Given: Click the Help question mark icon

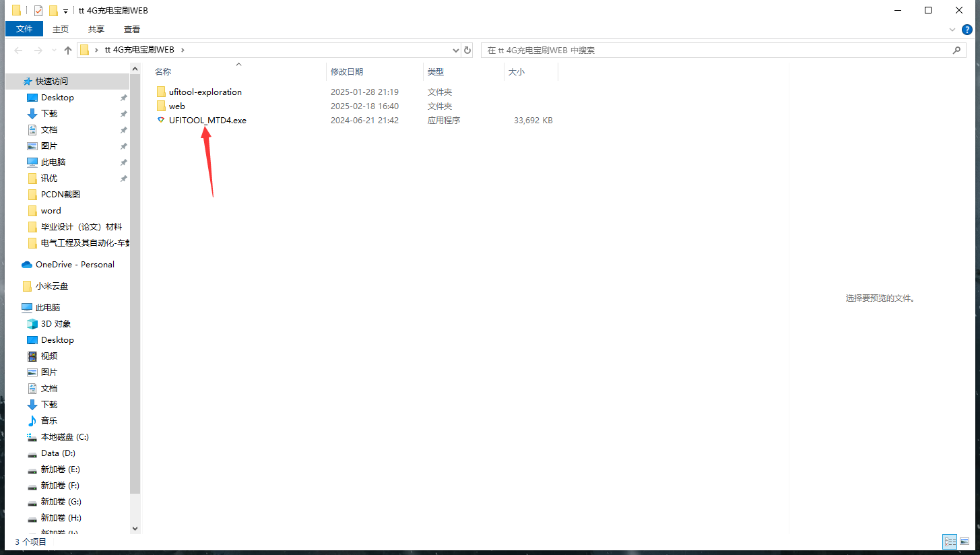Looking at the screenshot, I should click(967, 30).
